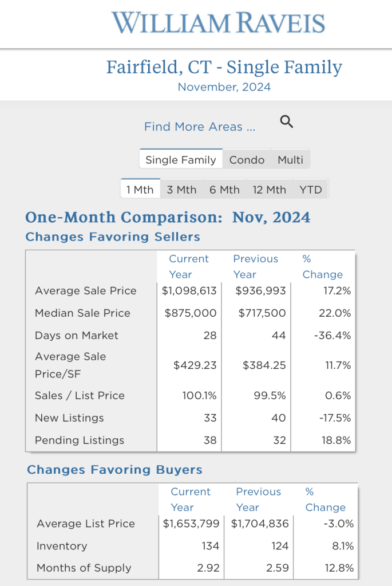This screenshot has height=586, width=392.
Task: Click the Changes Favoring Buyers heading
Action: click(x=114, y=470)
